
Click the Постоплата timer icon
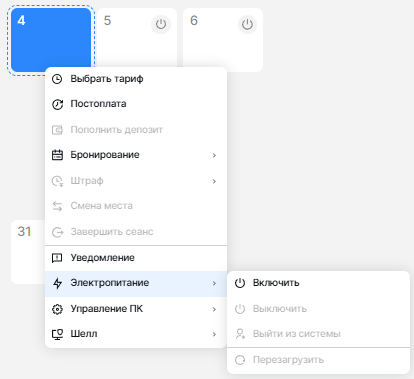coord(57,104)
